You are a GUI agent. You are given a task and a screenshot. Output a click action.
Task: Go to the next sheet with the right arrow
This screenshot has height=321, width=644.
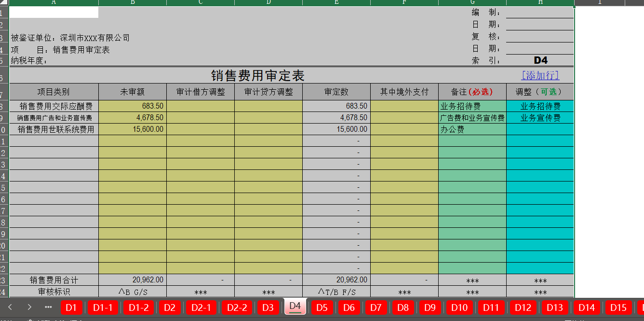[29, 307]
